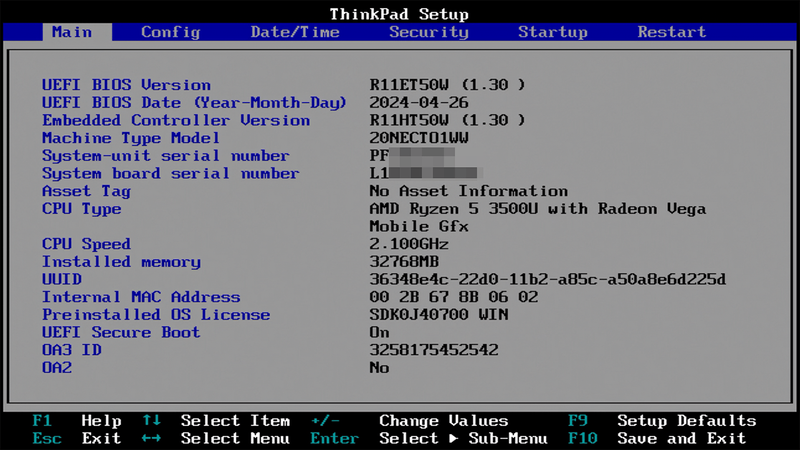This screenshot has width=800, height=450.
Task: Go to the Security tab
Action: (x=429, y=32)
